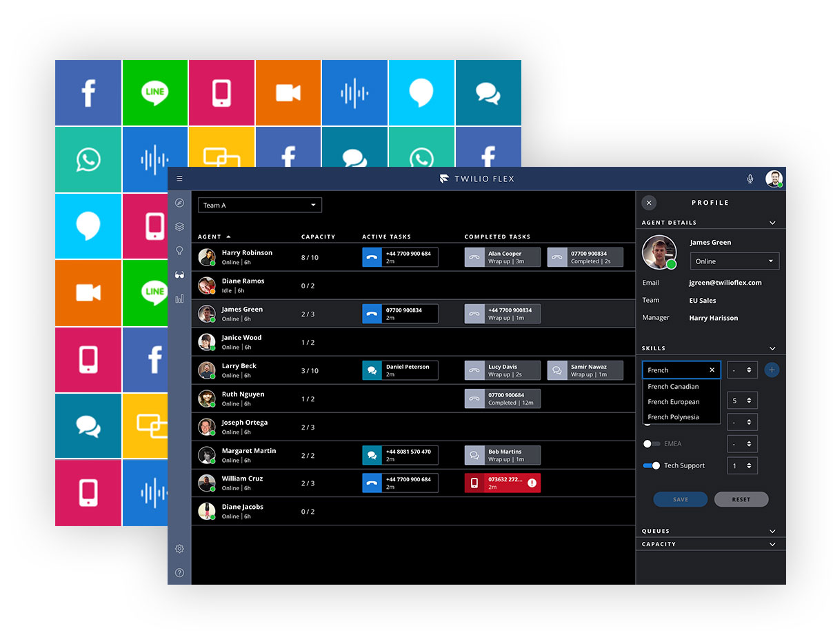Open the help question mark icon
The width and height of the screenshot is (833, 644).
click(179, 573)
